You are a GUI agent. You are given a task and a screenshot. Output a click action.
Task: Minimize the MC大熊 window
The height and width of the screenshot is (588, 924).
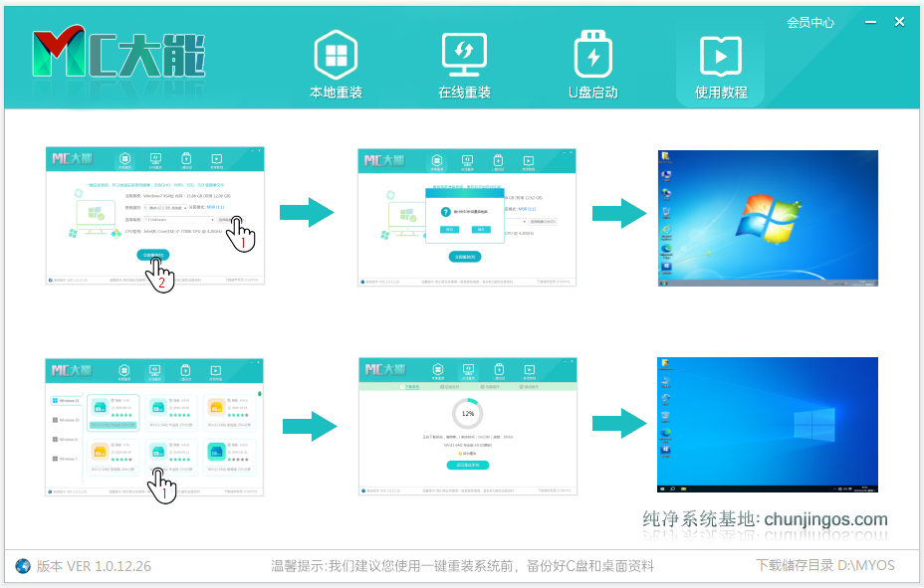coord(869,21)
